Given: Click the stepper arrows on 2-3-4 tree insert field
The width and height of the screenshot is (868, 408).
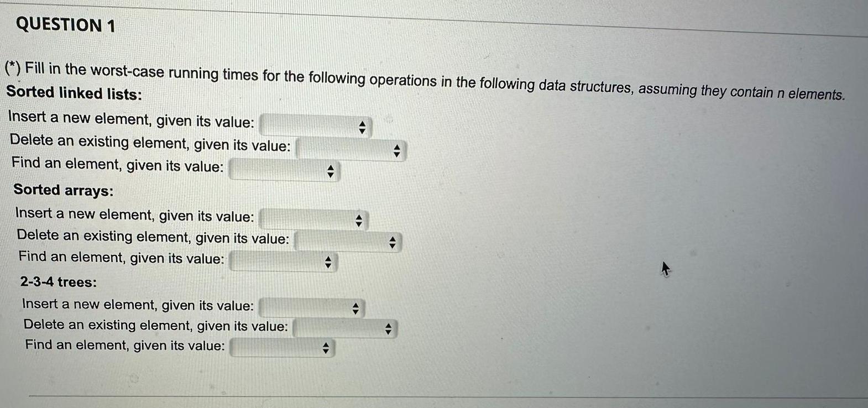Looking at the screenshot, I should pos(355,308).
